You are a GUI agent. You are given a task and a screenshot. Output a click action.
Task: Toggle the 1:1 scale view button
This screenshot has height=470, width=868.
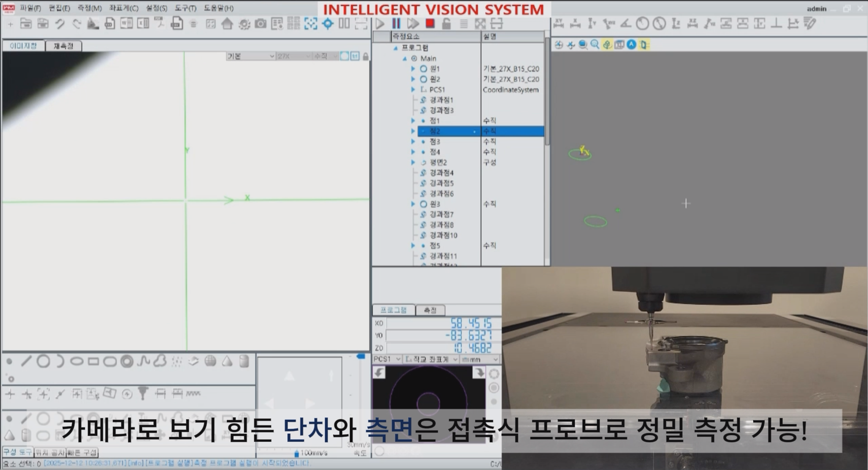(x=355, y=57)
